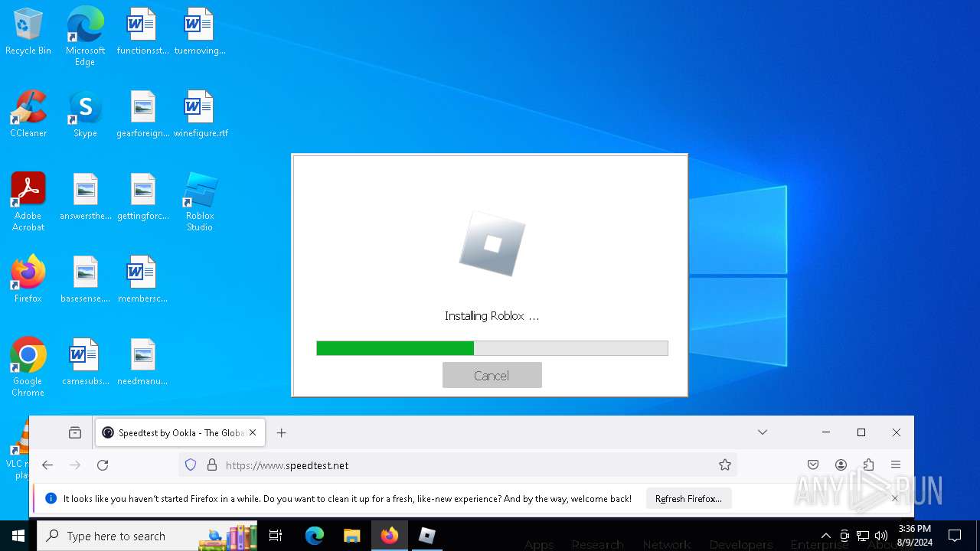Image resolution: width=980 pixels, height=551 pixels.
Task: Open the volume tray icon
Action: 881,536
